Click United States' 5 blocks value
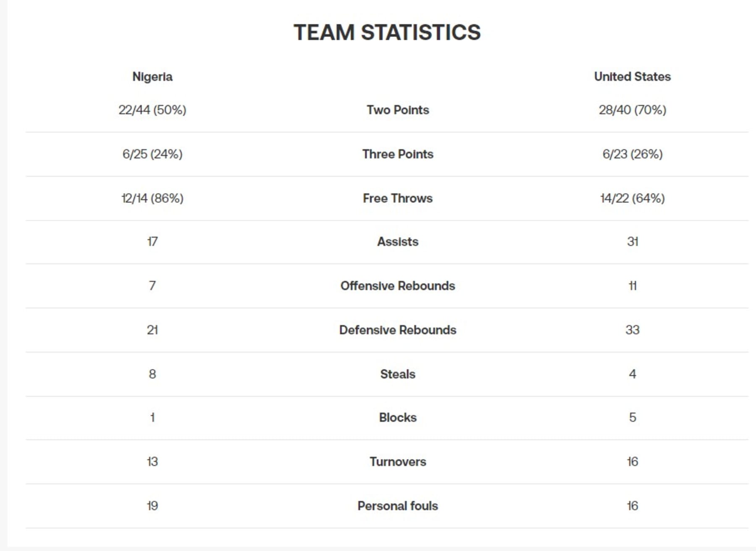This screenshot has width=756, height=551. [633, 417]
